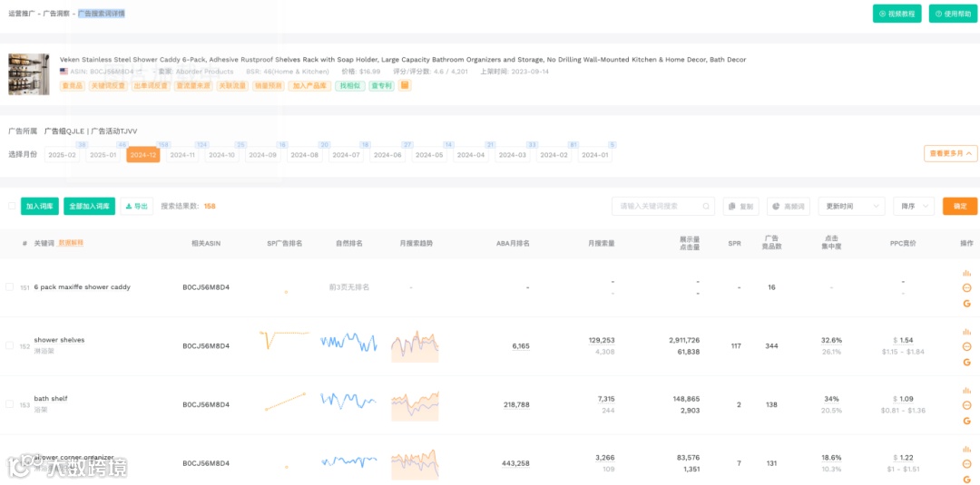Click the more options icon in row 151
This screenshot has width=980, height=485.
coord(967,287)
